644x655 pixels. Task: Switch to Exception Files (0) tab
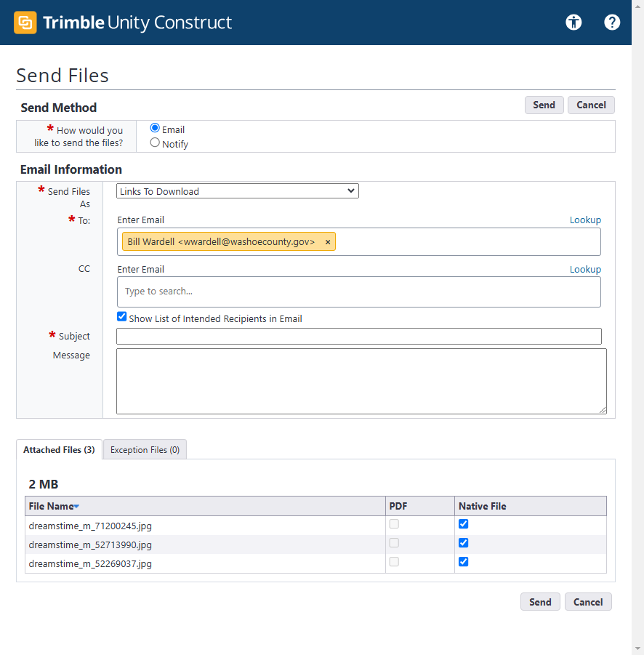point(145,449)
